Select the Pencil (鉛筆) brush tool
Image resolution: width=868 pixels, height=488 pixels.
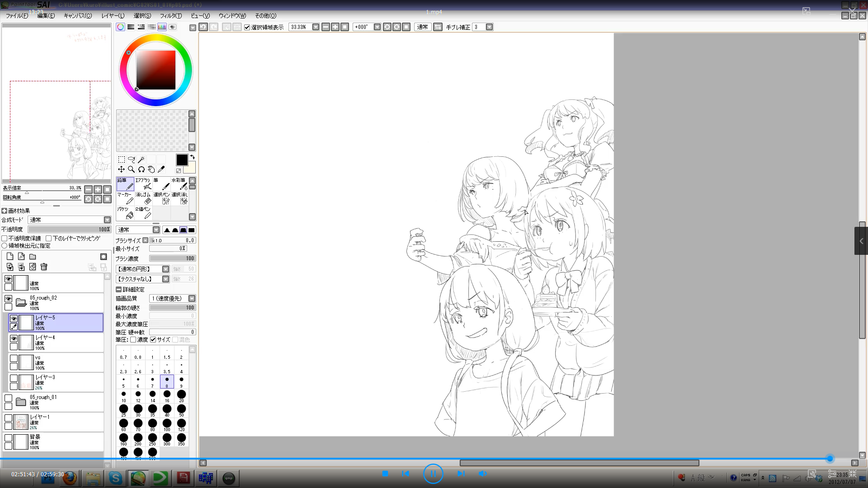click(125, 184)
